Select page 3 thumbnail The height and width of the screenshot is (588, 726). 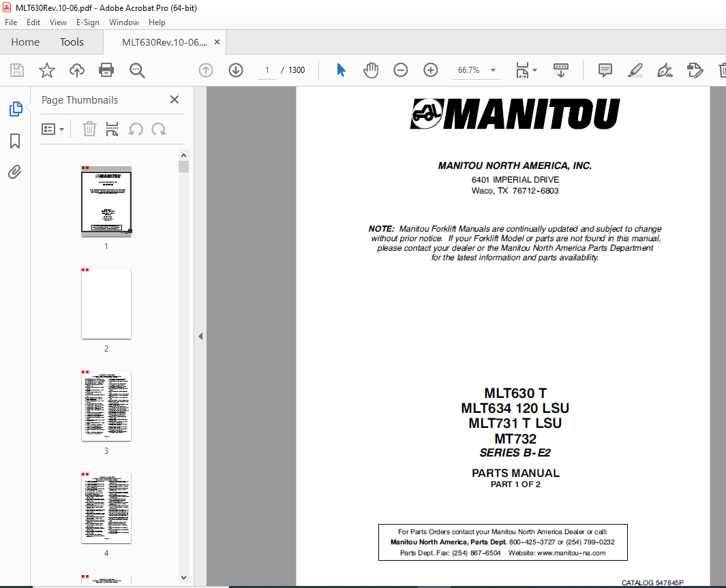(x=106, y=405)
